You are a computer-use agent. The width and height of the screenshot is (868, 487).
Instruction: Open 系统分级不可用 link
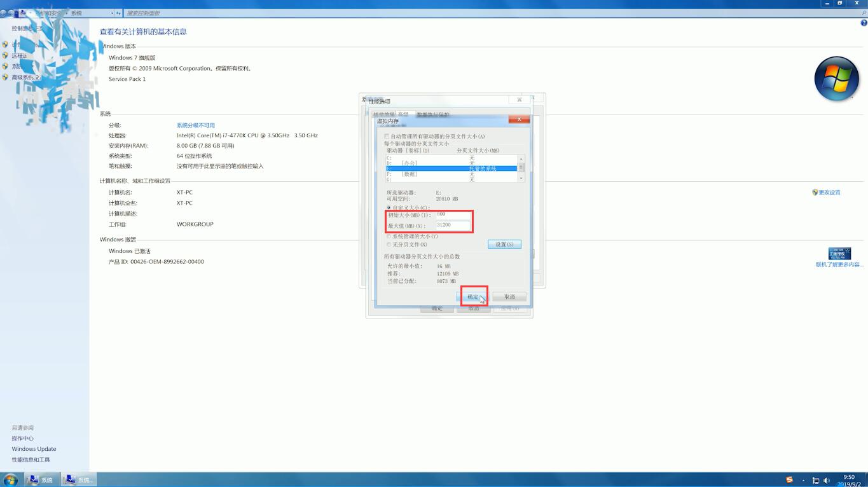click(x=196, y=125)
